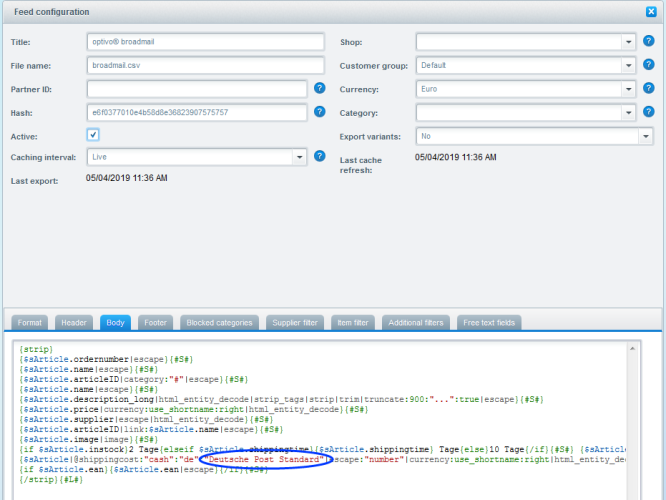Switch to the Supplier filter tab
Screen dimensions: 666x500
point(295,323)
